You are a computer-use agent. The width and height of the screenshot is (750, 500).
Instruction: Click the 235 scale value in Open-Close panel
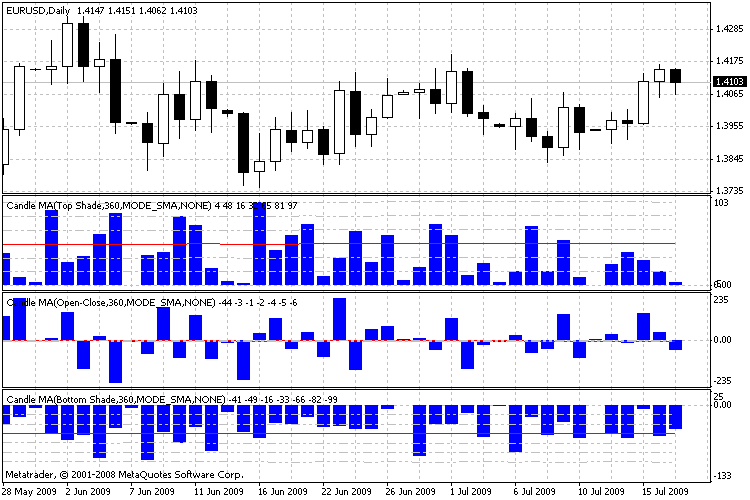[x=720, y=301]
